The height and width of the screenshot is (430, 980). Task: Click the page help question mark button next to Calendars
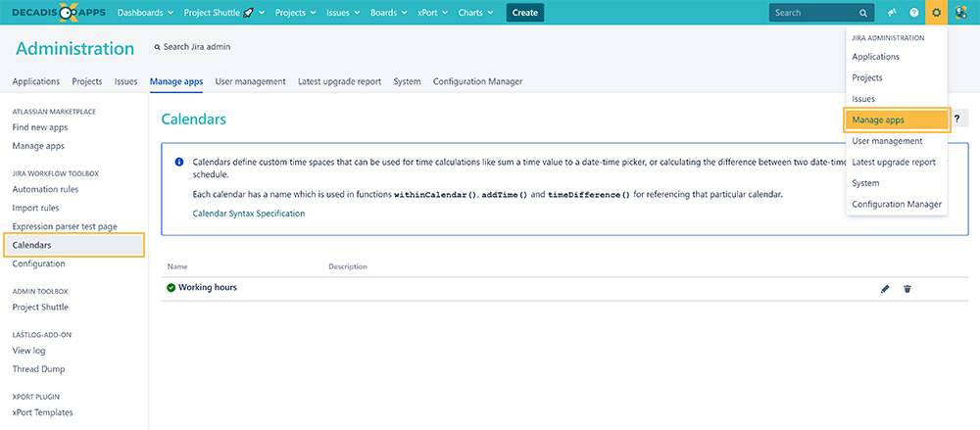[x=956, y=119]
